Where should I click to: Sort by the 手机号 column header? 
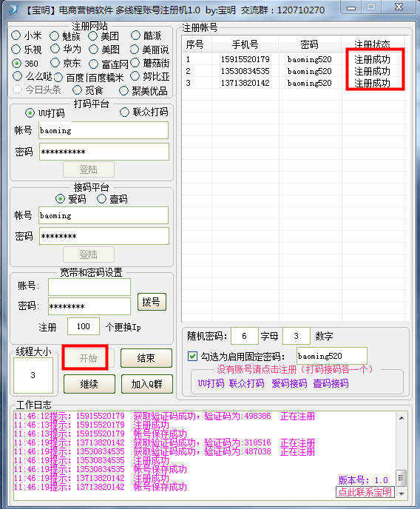[x=245, y=44]
